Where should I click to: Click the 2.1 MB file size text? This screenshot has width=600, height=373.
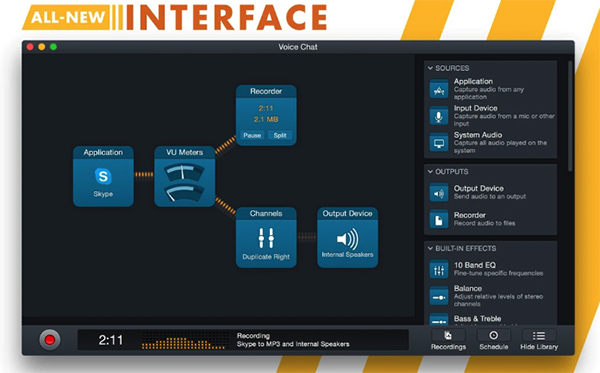tap(266, 119)
